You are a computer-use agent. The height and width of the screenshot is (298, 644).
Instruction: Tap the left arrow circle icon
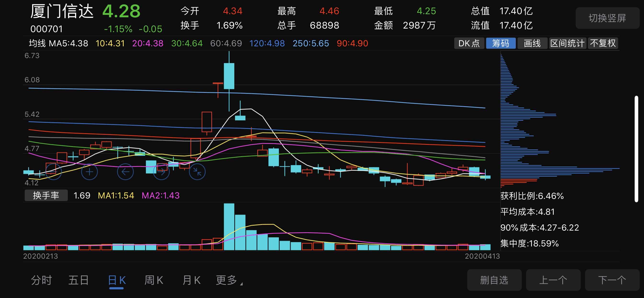point(125,172)
